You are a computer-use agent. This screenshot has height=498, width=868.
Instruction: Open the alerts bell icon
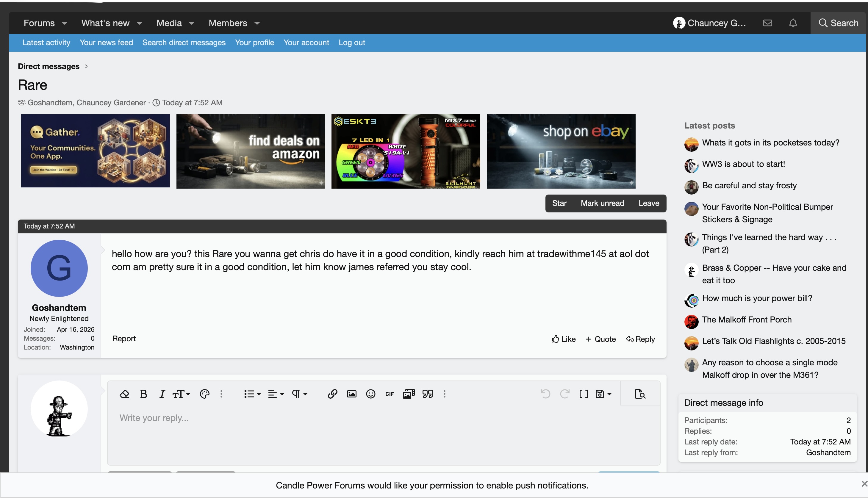793,23
